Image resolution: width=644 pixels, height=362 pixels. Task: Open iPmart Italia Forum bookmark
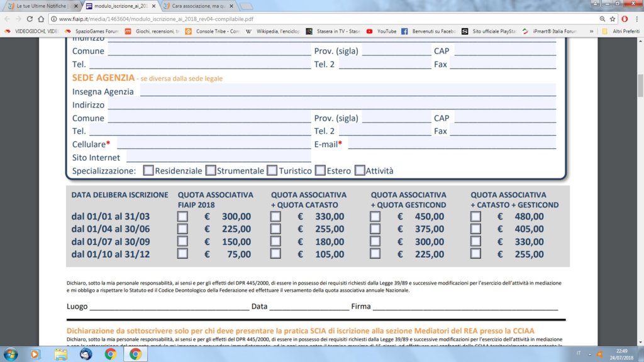click(x=549, y=31)
